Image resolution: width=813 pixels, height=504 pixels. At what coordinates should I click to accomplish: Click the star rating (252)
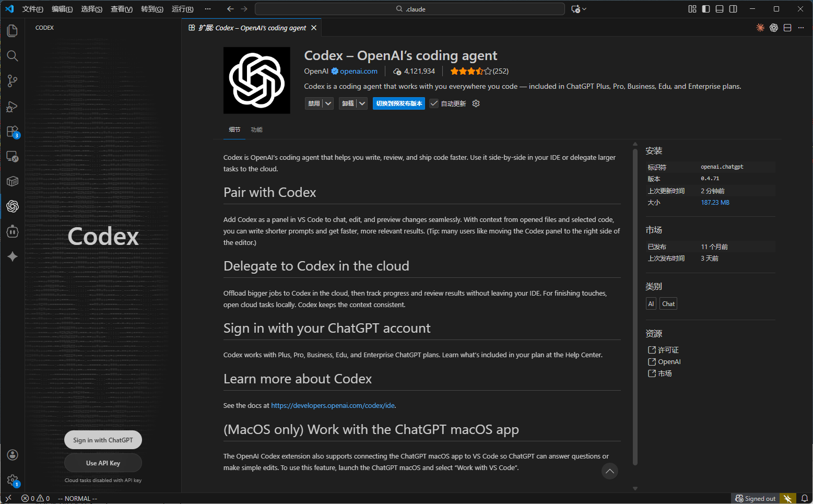pos(479,71)
